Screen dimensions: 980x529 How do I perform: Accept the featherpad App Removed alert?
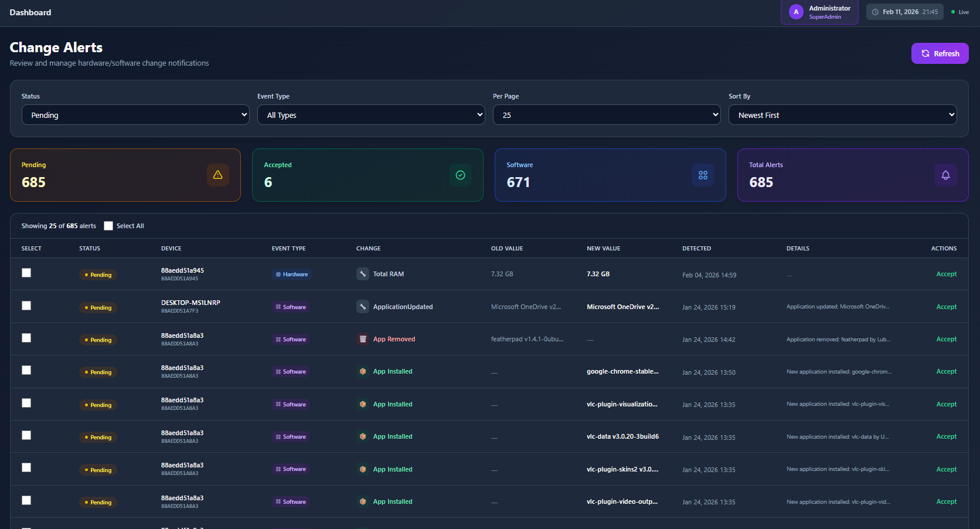[x=946, y=339]
